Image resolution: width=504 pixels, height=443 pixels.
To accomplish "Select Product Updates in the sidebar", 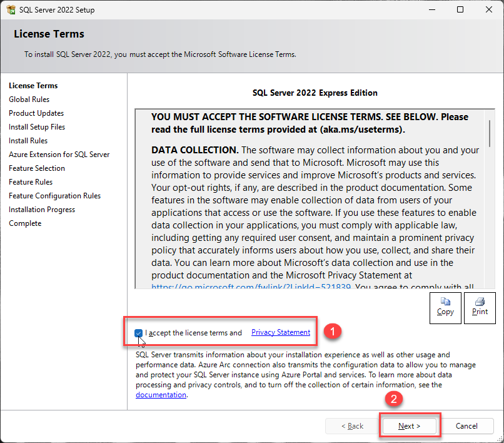I will pyautogui.click(x=36, y=113).
